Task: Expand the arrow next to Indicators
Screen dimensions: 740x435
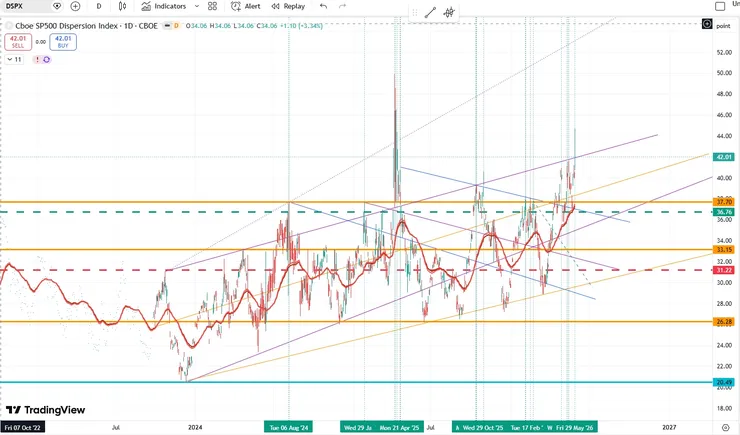Action: coord(197,6)
